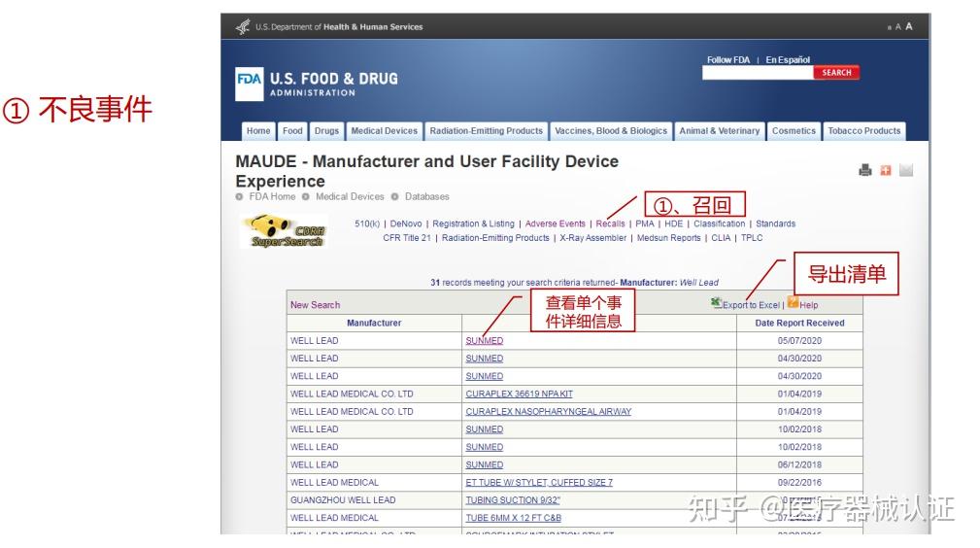Image resolution: width=980 pixels, height=548 pixels.
Task: Open the Follow FDA link
Action: click(728, 60)
